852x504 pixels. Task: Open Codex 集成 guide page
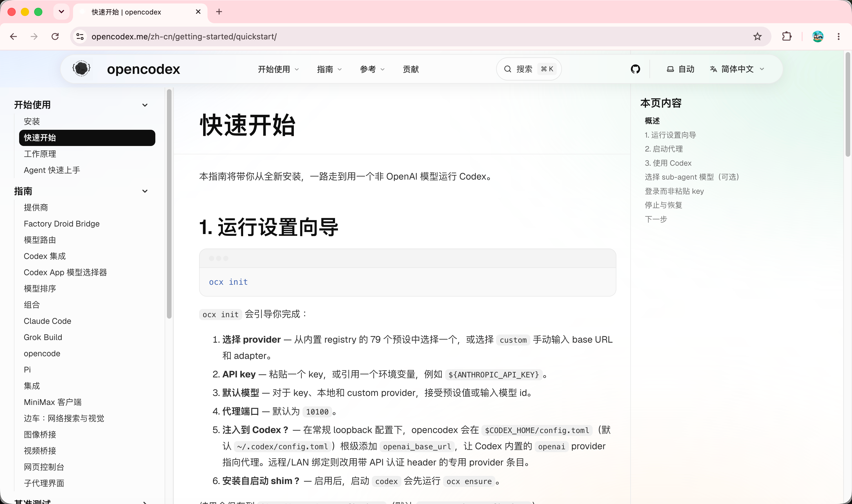(45, 256)
